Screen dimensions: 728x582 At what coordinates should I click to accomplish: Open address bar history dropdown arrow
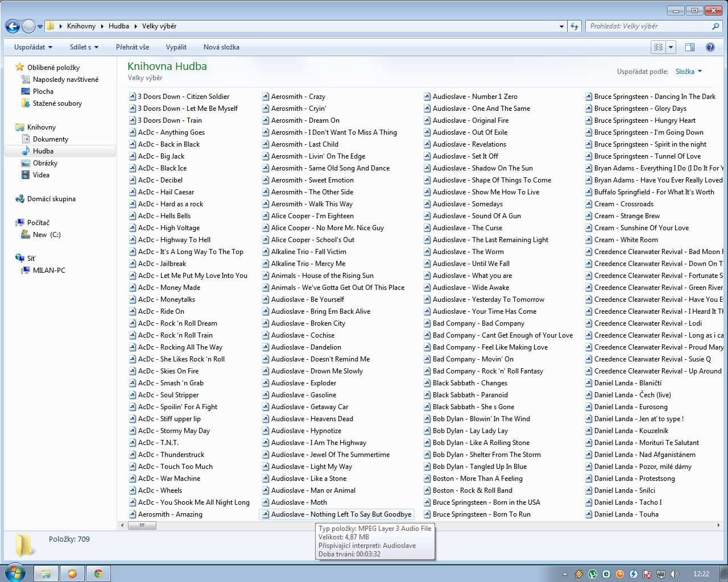(x=561, y=26)
